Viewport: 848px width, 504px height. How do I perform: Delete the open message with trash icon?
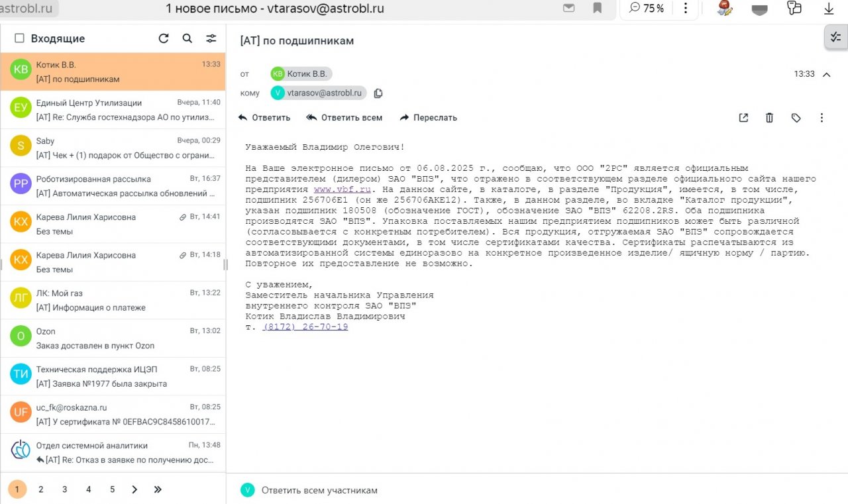769,118
